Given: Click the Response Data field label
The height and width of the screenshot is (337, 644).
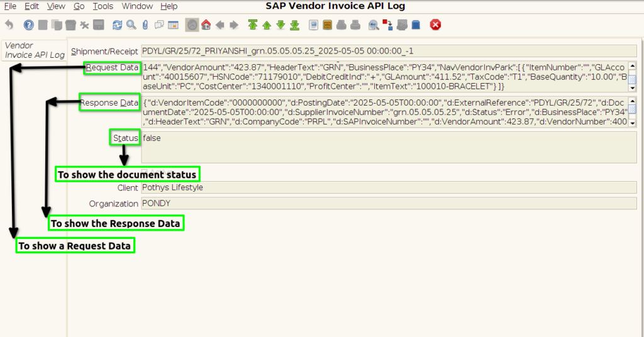Looking at the screenshot, I should coord(109,102).
